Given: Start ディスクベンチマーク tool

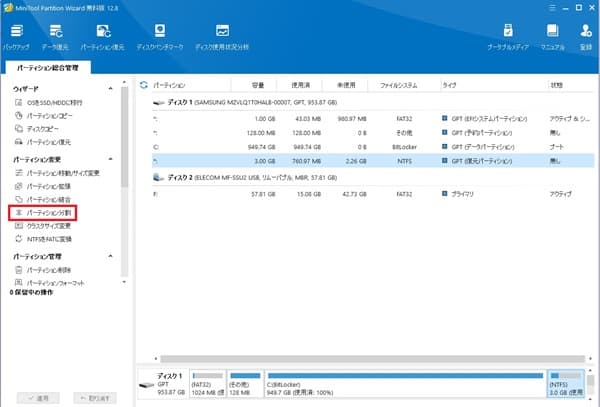Looking at the screenshot, I should 160,37.
